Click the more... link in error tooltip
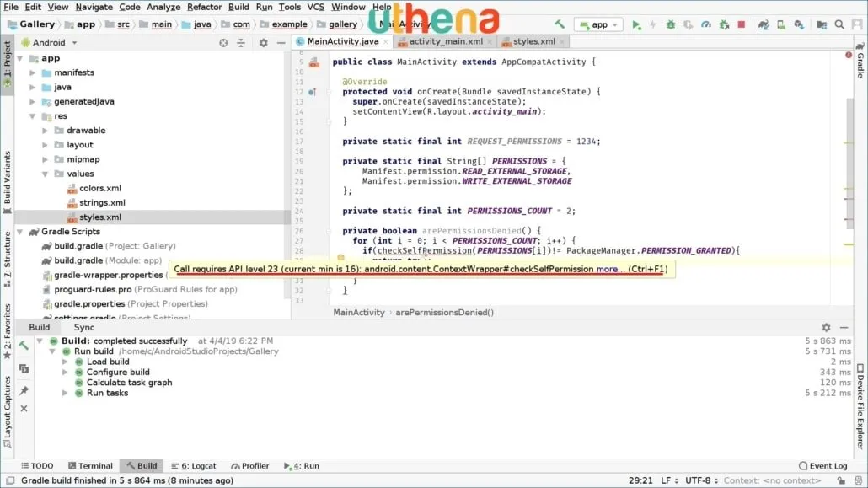 610,269
